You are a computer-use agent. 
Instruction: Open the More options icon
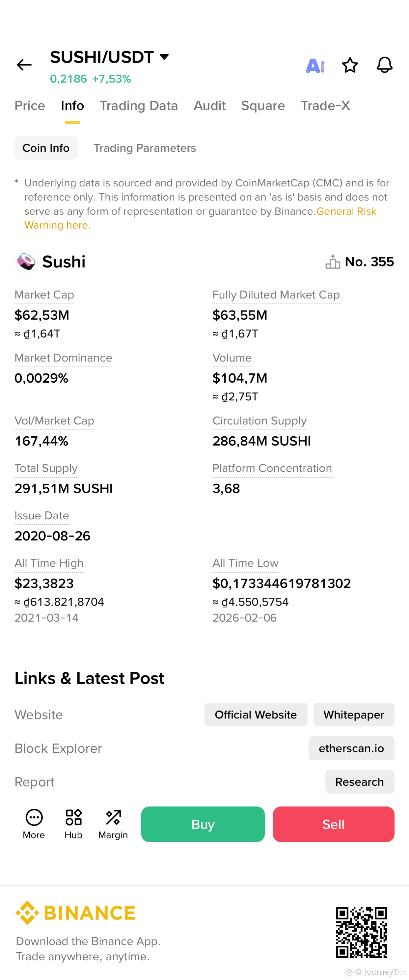pos(34,824)
